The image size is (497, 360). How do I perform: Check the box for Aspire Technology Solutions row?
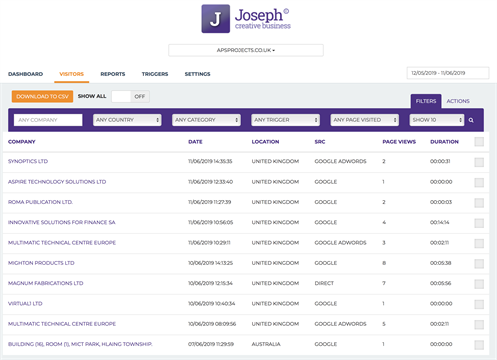point(479,182)
